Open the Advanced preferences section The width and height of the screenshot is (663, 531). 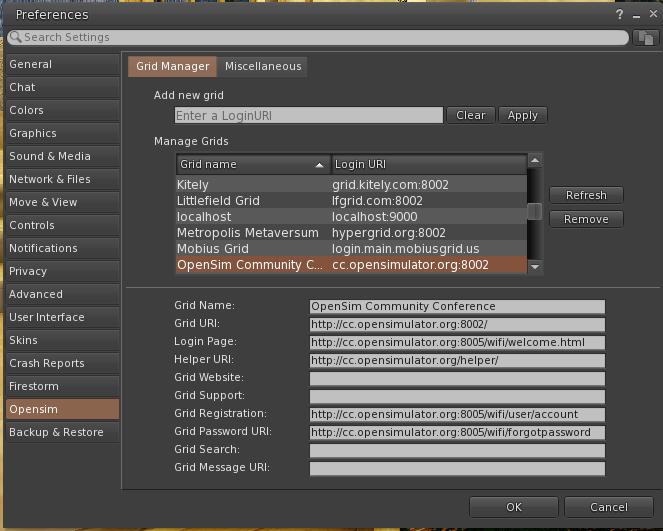[63, 294]
